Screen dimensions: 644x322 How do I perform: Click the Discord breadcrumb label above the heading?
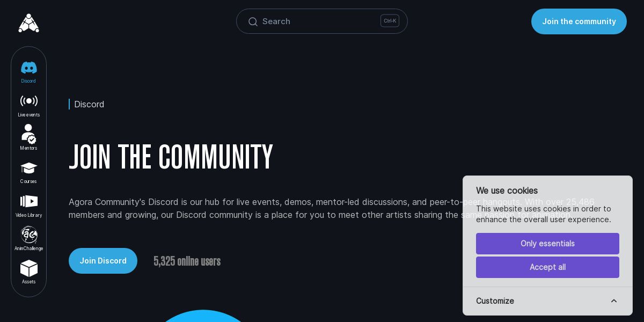tap(89, 104)
